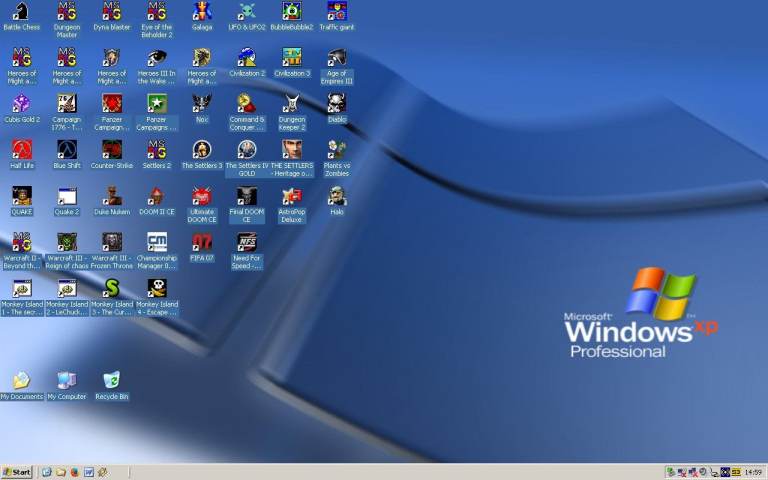Viewport: 768px width, 480px height.
Task: Open the Battle Chess desktop shortcut
Action: pos(21,12)
